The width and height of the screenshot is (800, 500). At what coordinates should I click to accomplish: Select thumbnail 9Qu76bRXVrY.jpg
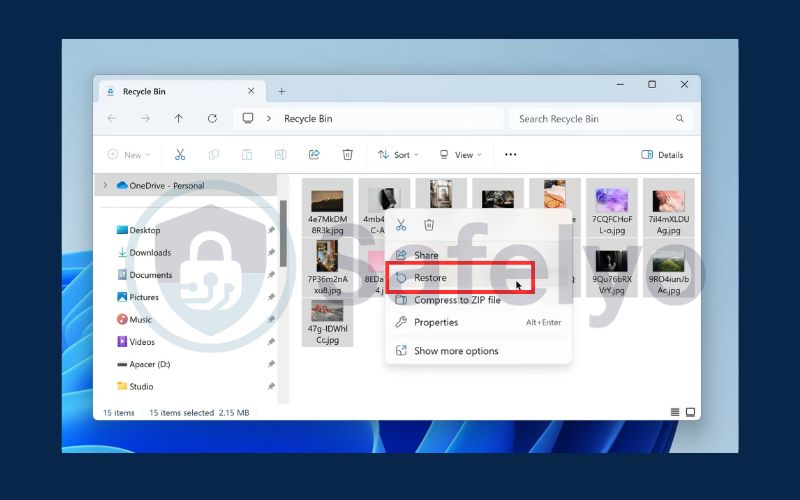(x=612, y=268)
